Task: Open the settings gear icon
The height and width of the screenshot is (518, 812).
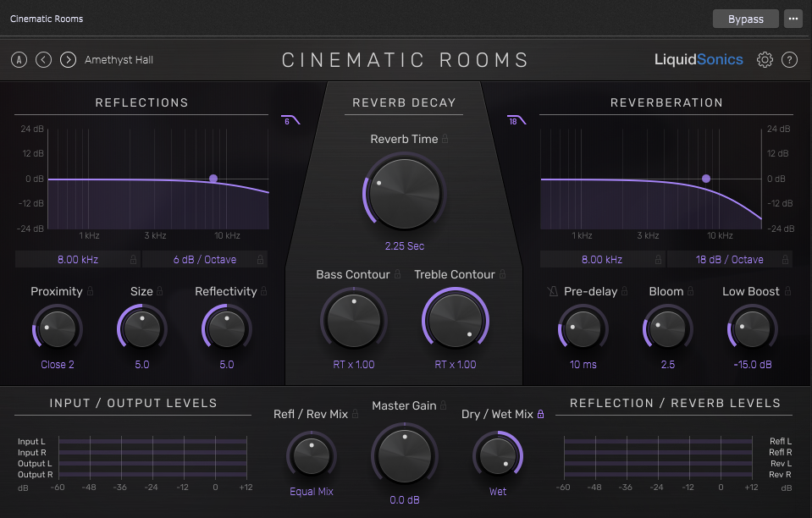Action: 765,60
